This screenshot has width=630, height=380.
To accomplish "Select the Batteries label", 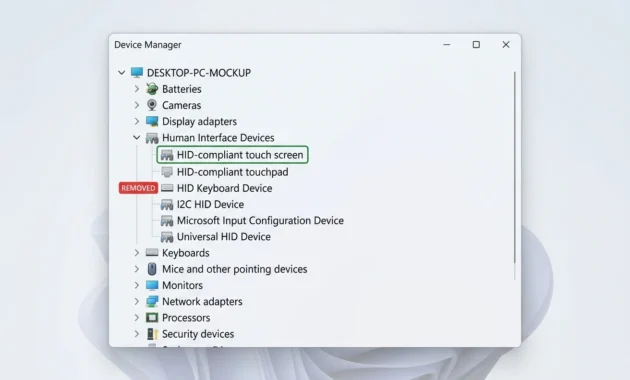I will (x=182, y=89).
